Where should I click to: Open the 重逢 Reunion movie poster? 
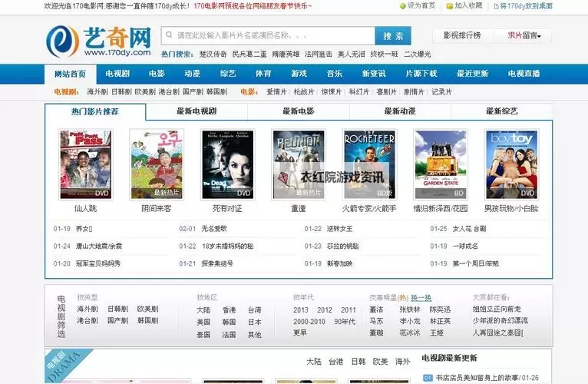[299, 164]
